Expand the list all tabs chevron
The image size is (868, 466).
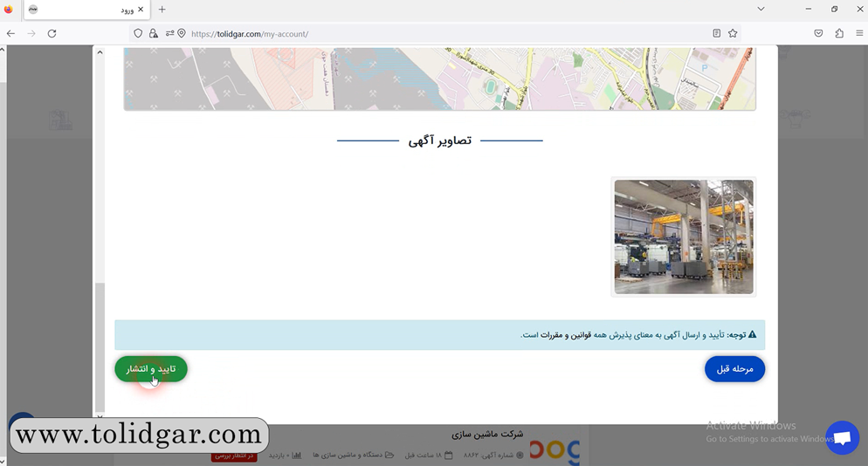(761, 9)
